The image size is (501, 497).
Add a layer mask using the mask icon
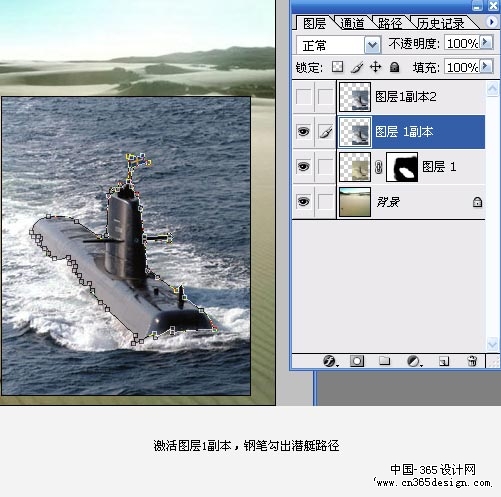coord(357,361)
